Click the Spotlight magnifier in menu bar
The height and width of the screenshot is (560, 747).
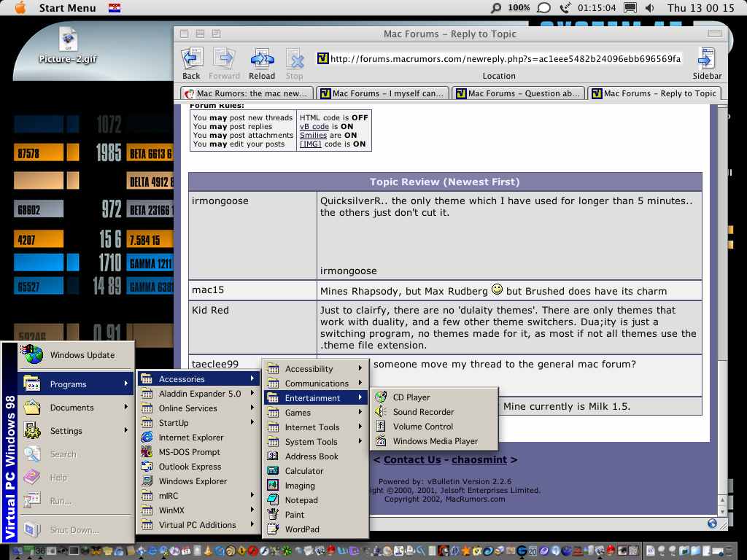496,7
